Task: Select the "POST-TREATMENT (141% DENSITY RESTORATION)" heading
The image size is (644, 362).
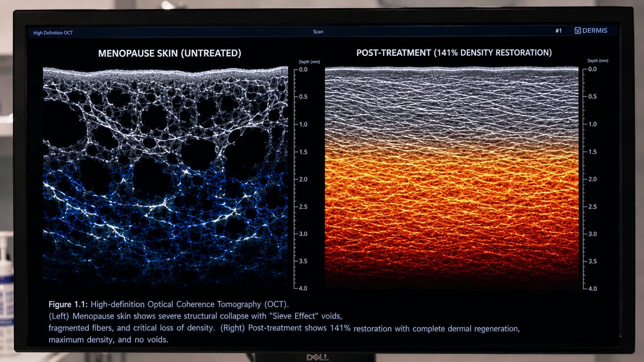Action: pyautogui.click(x=454, y=53)
